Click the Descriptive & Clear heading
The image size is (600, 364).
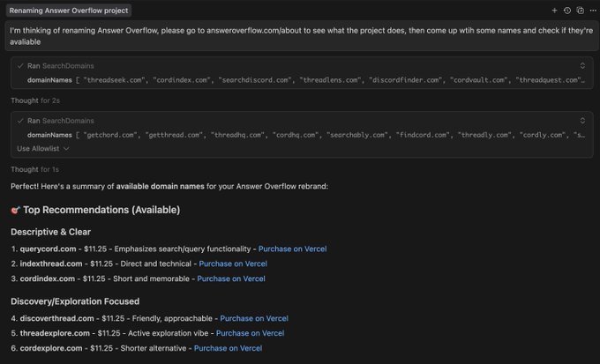50,232
